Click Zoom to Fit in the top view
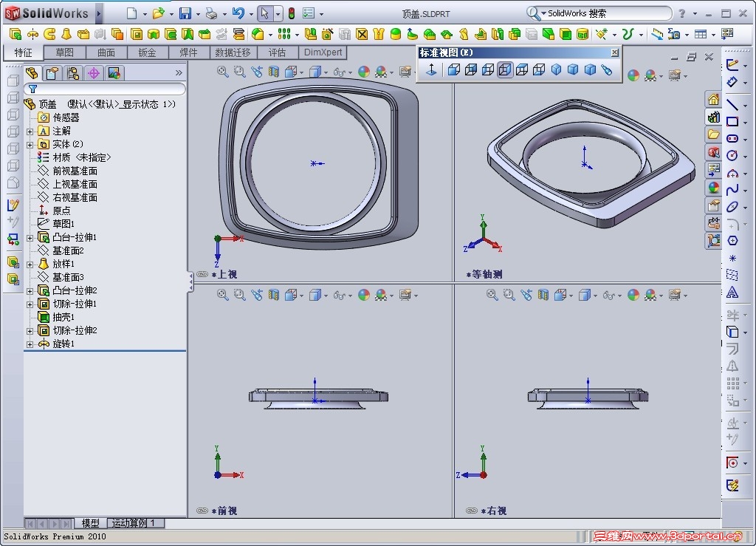The image size is (756, 546). (x=222, y=72)
